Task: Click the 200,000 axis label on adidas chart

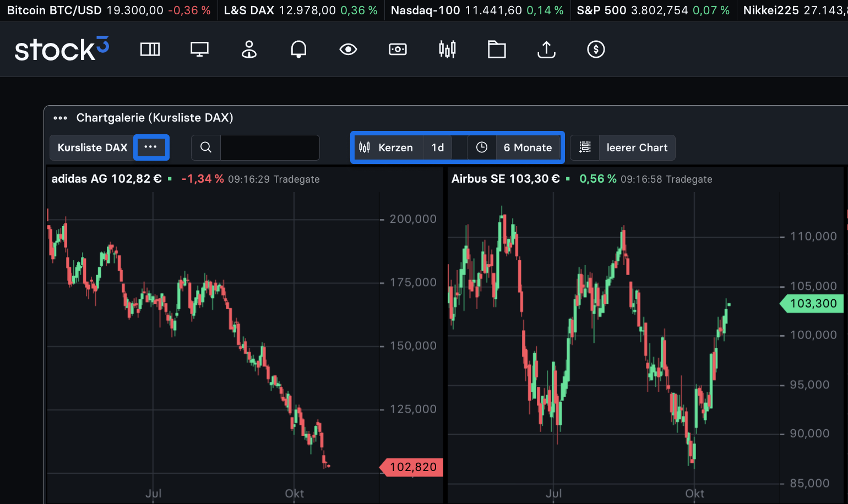Action: [x=413, y=219]
